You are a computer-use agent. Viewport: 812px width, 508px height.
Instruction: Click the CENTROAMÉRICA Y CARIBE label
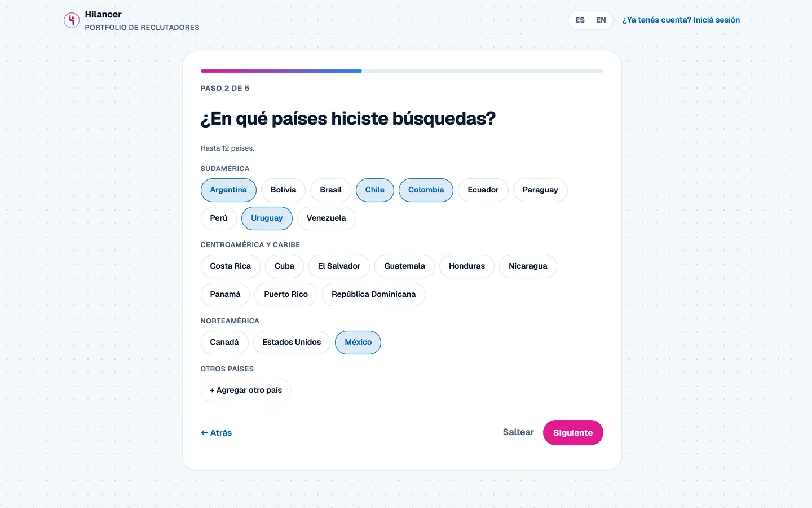pyautogui.click(x=250, y=245)
